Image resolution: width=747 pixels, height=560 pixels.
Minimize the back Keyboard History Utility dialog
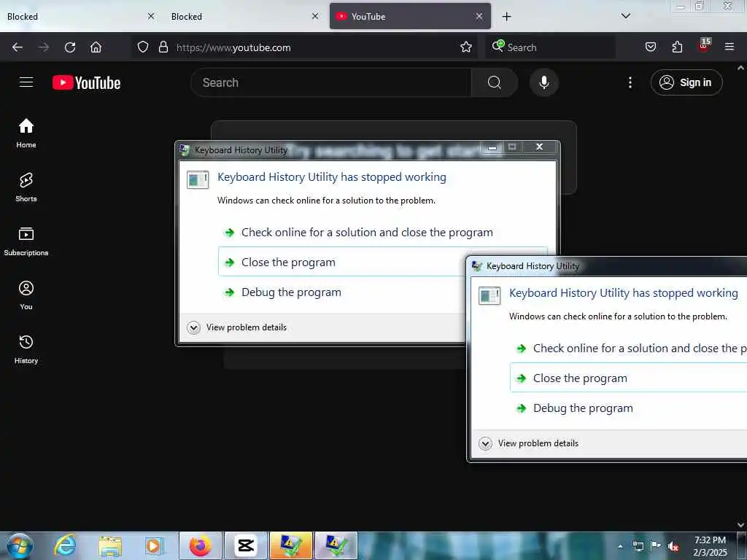pos(492,147)
